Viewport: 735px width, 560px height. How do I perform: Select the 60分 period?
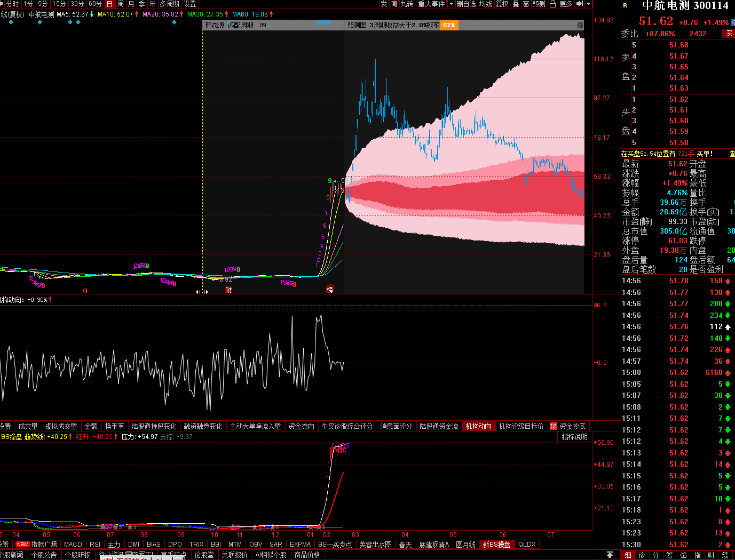tap(96, 4)
